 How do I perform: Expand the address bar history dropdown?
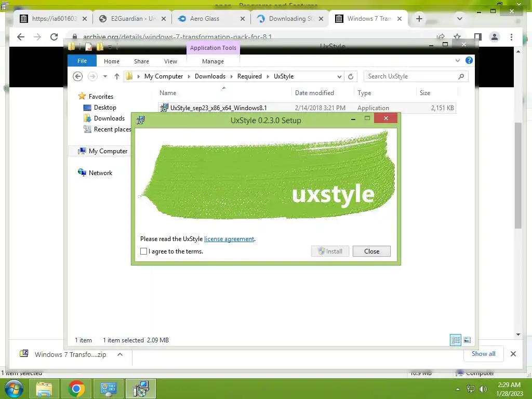click(x=339, y=77)
